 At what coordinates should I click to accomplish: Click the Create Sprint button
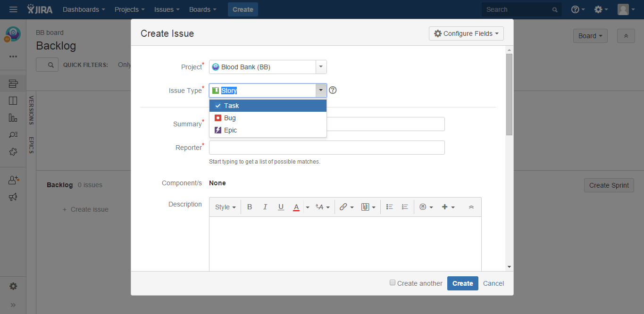pos(609,185)
